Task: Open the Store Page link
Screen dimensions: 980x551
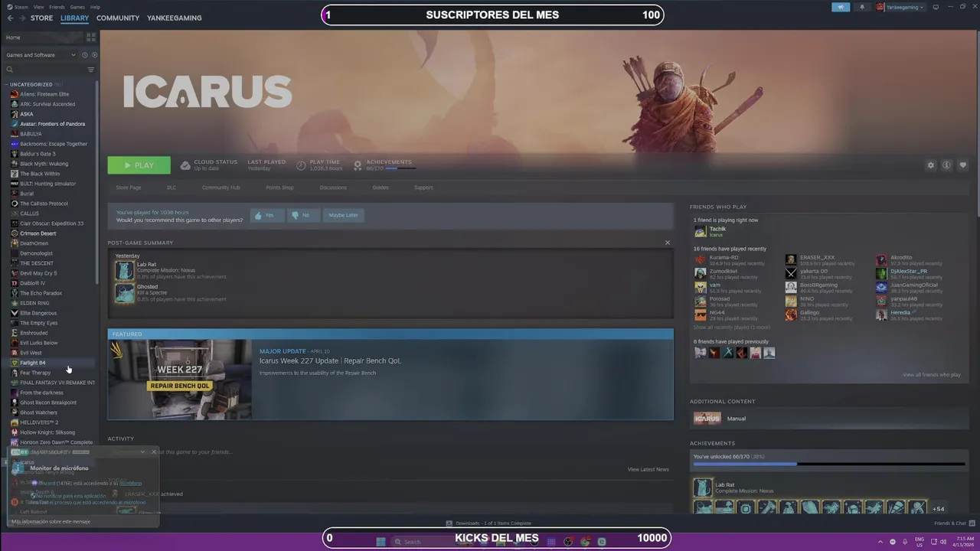Action: click(129, 187)
